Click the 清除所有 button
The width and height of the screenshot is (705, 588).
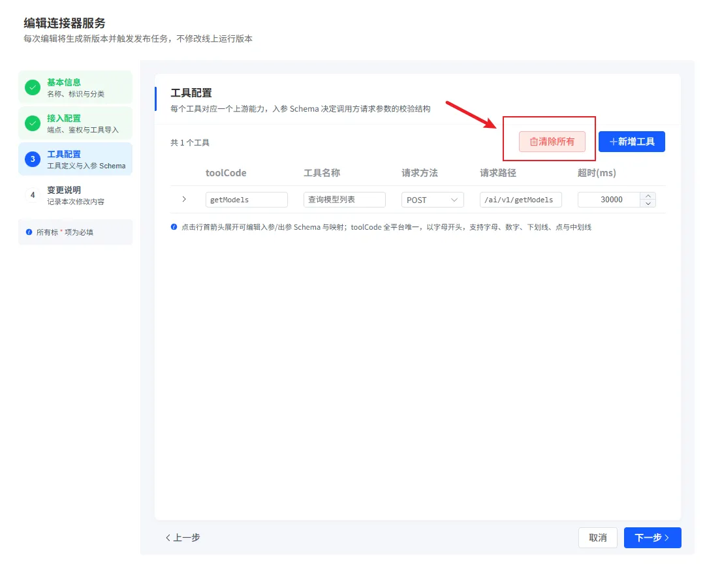tap(552, 142)
